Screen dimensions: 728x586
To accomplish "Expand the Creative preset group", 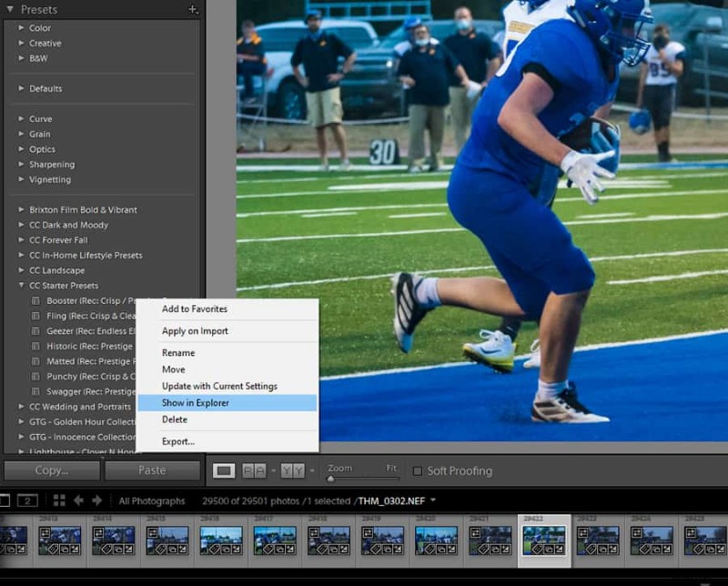I will coord(21,43).
